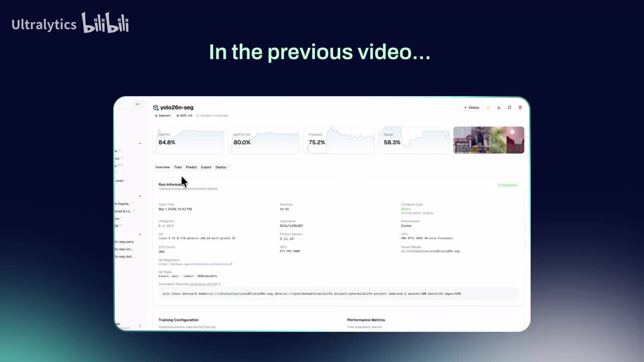Open the Wildlife dataset thumbnail card
Viewport: 644px width, 362px height.
tap(489, 140)
